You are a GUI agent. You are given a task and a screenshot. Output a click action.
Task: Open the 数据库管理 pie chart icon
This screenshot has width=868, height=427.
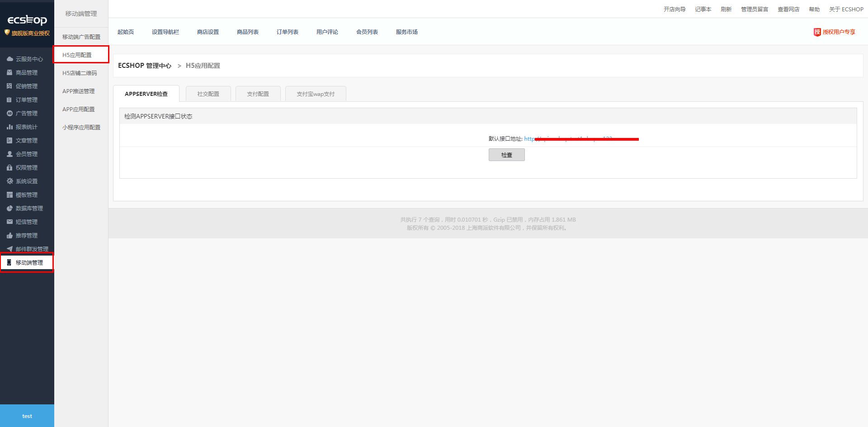(9, 208)
